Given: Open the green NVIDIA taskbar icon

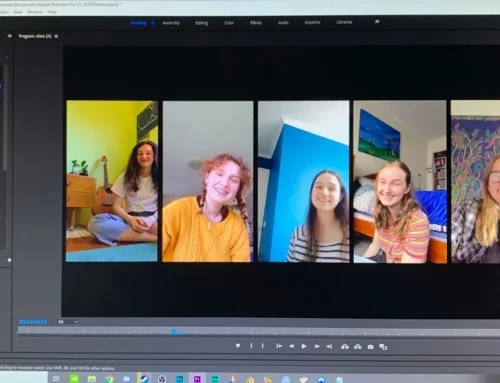Looking at the screenshot, I should point(74,379).
